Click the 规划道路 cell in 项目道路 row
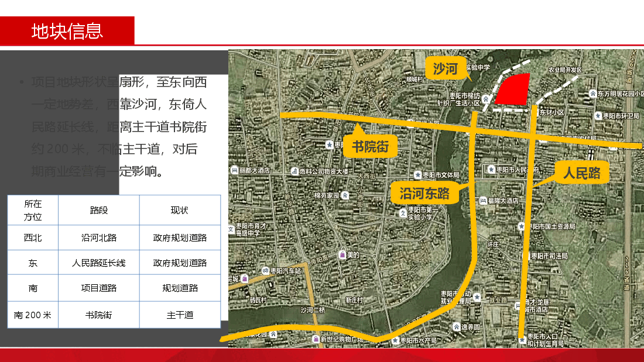 click(x=180, y=288)
